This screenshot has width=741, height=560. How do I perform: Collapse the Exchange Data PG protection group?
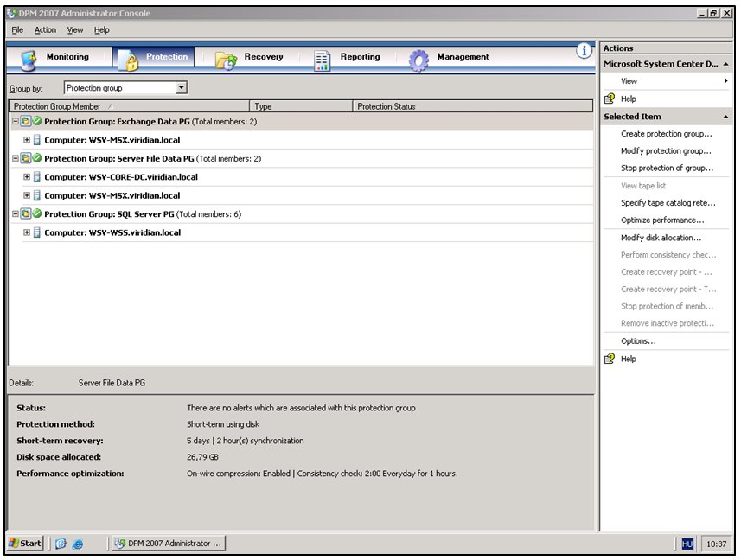(x=15, y=121)
